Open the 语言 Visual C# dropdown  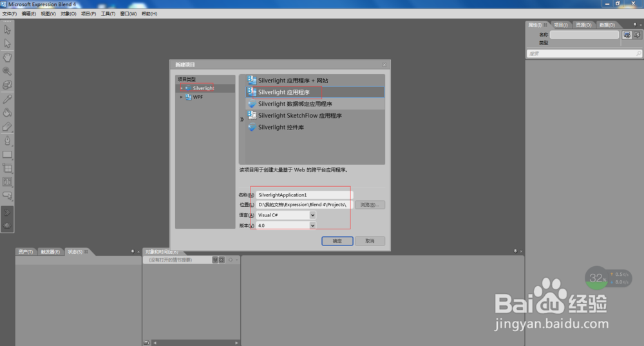[x=312, y=215]
